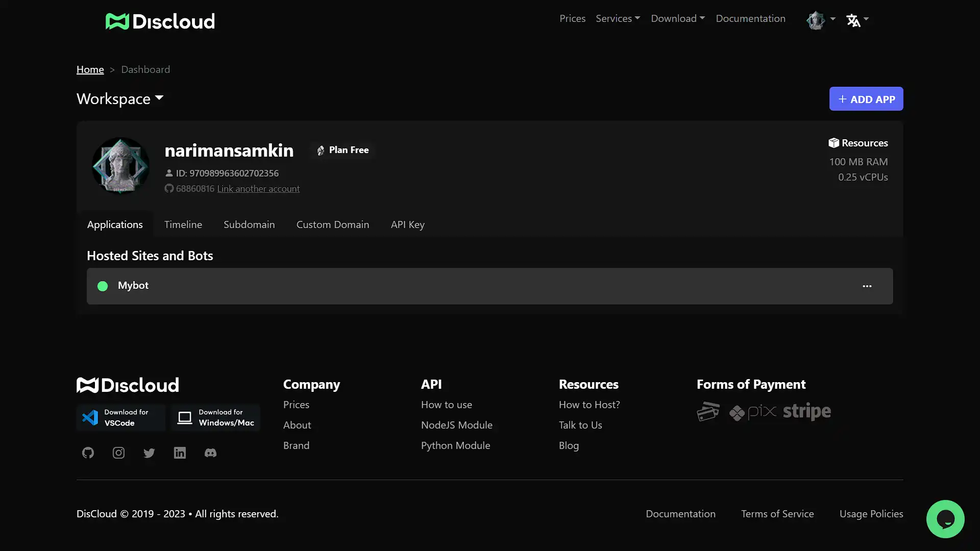This screenshot has width=980, height=551.
Task: Open the chat support bubble
Action: 945,519
